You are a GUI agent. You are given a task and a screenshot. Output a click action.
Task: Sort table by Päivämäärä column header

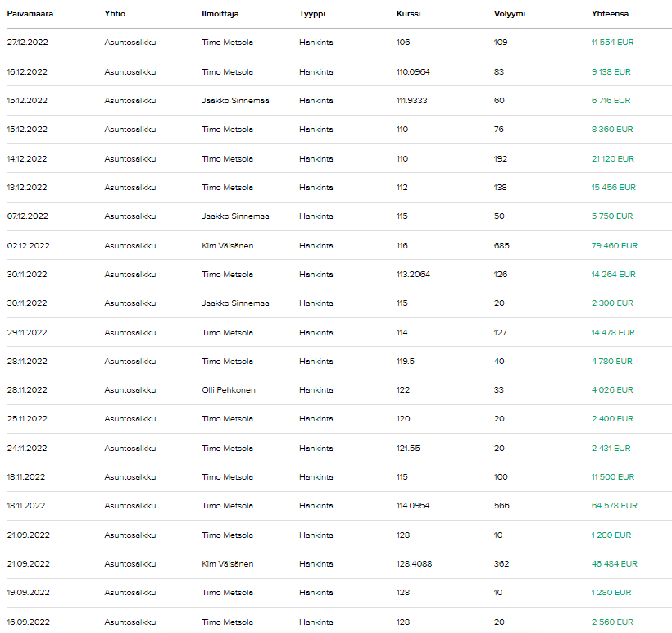tap(30, 14)
